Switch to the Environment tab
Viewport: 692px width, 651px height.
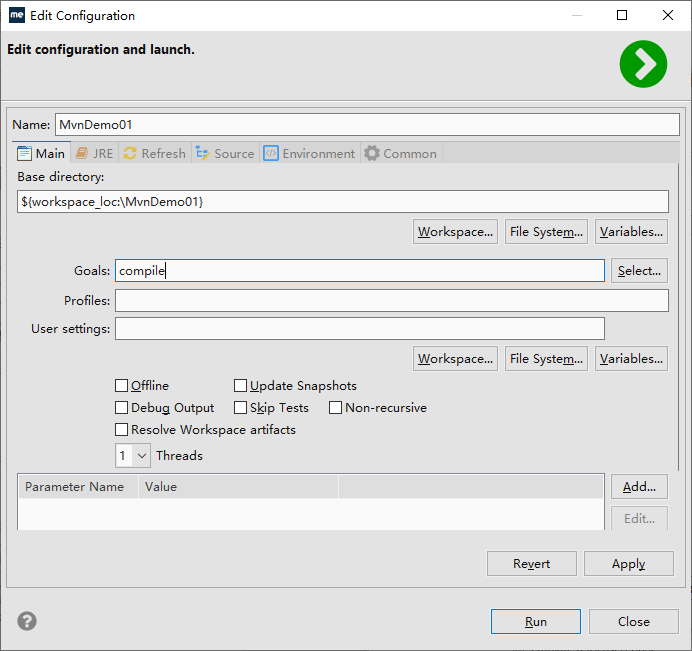(309, 153)
